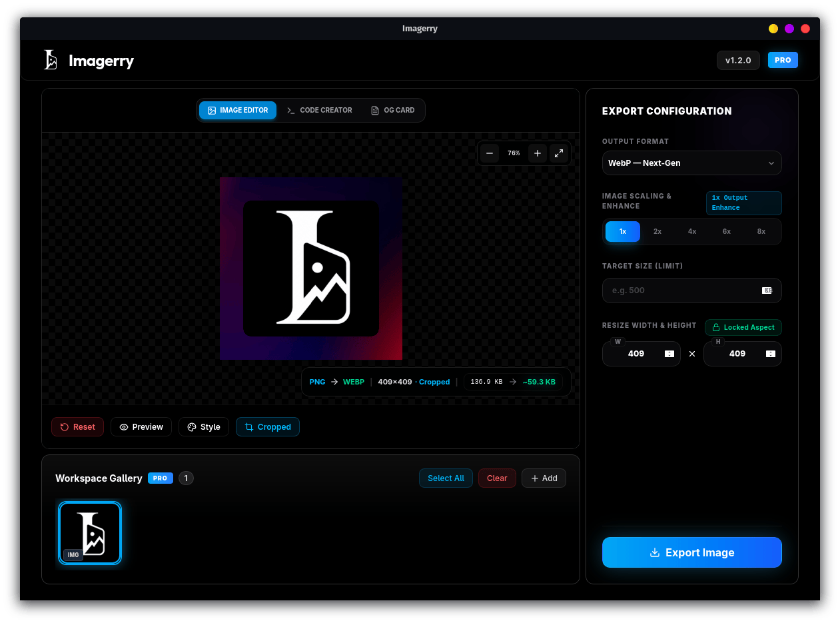
Task: Click the Export Image button
Action: pos(692,552)
